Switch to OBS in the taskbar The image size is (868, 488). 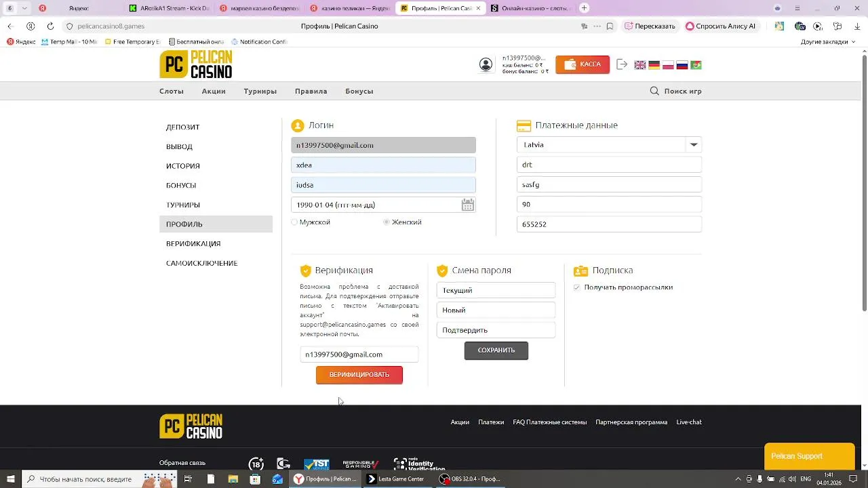[x=470, y=479]
